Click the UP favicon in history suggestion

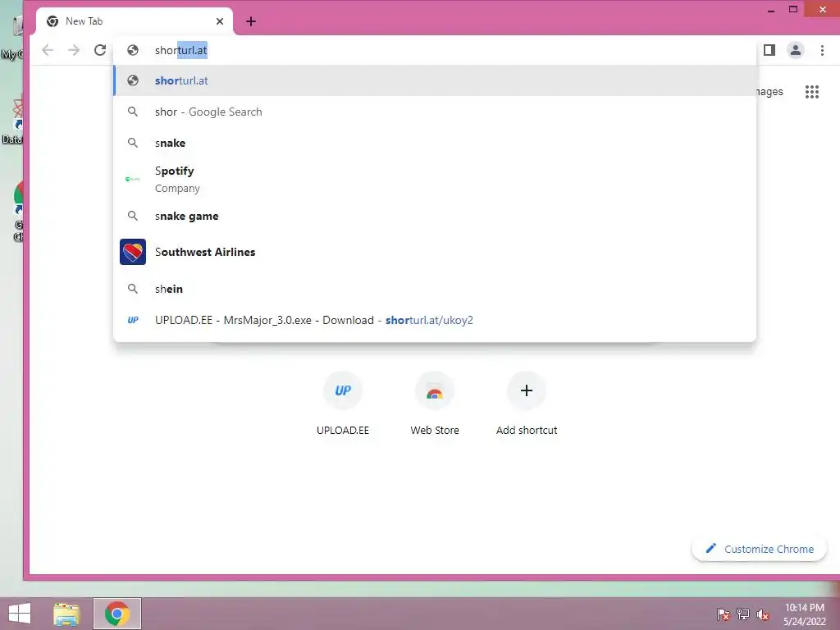(133, 321)
